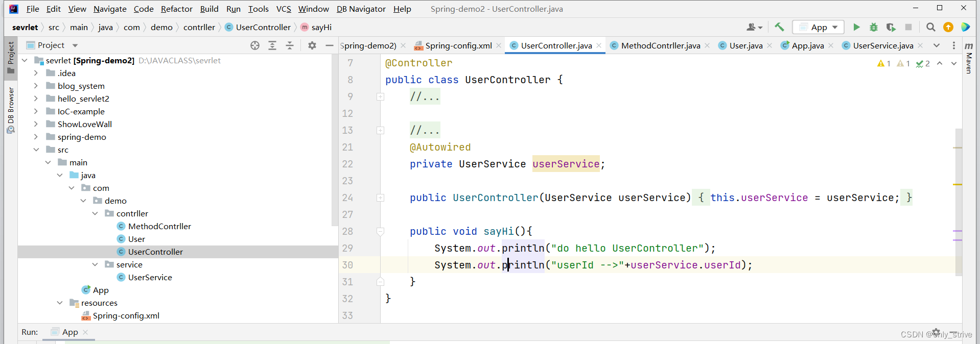Open the user account icon menu

point(754,27)
